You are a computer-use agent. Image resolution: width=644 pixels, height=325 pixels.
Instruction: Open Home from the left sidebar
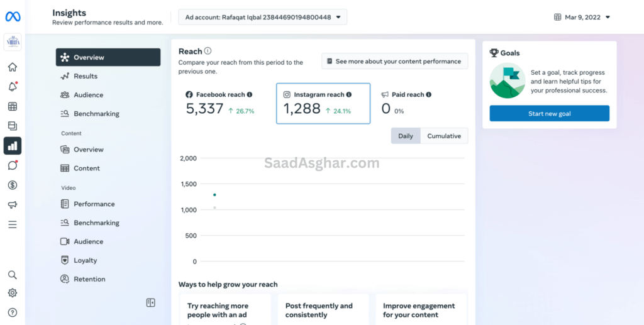tap(13, 67)
